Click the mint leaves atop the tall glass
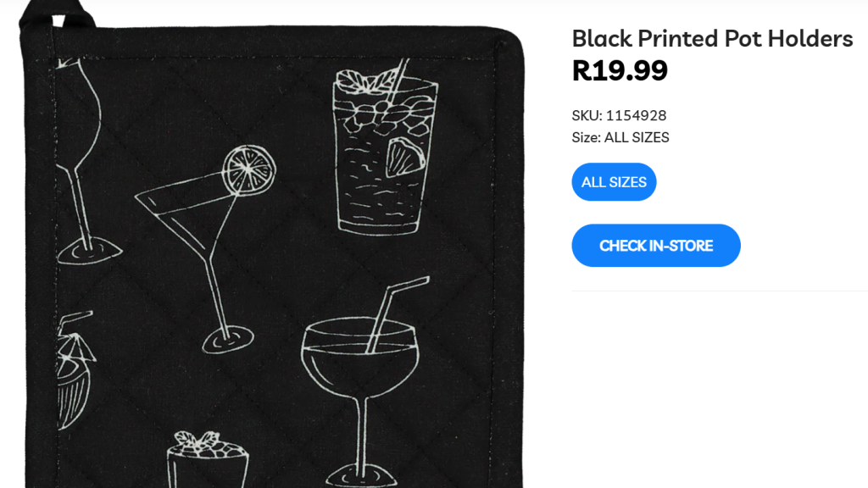868x488 pixels. coord(364,81)
